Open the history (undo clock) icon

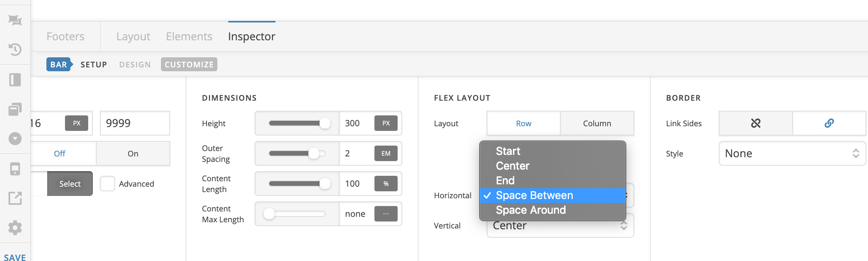[15, 49]
